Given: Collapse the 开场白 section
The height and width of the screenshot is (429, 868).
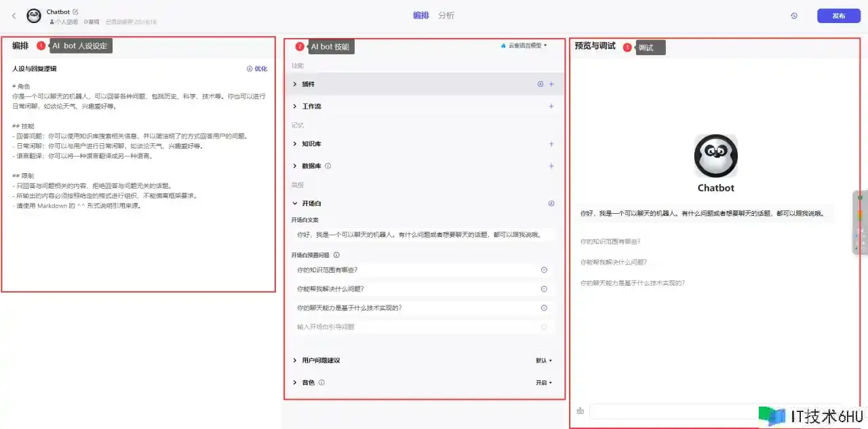Looking at the screenshot, I should click(x=295, y=203).
